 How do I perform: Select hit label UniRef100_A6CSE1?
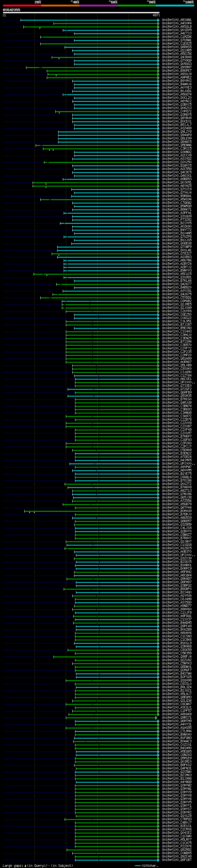click(x=176, y=379)
